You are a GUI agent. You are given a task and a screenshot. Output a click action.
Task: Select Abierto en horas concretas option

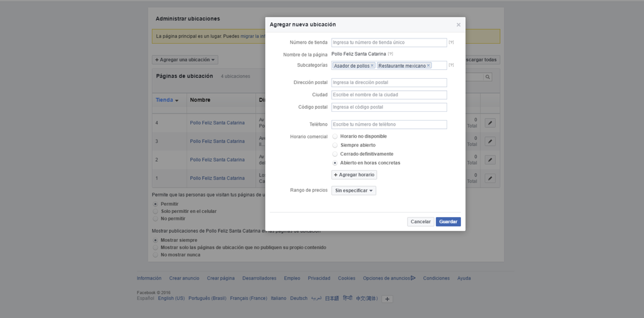coord(335,163)
